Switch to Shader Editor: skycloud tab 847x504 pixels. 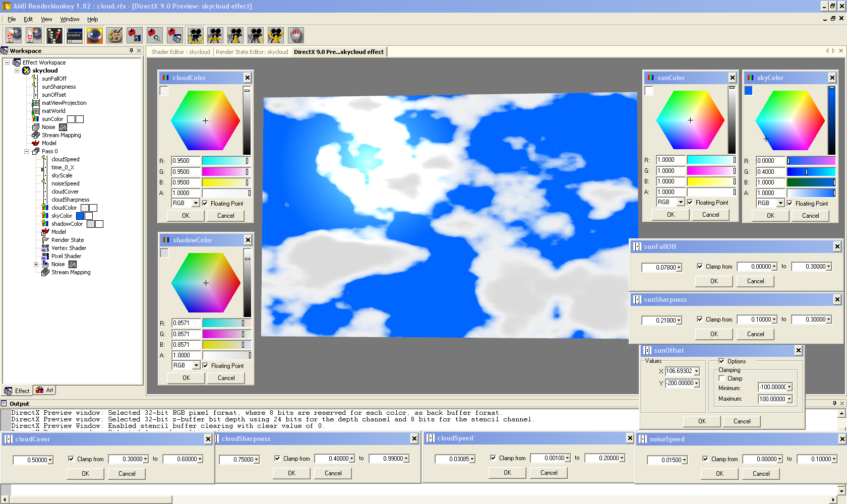pos(180,52)
